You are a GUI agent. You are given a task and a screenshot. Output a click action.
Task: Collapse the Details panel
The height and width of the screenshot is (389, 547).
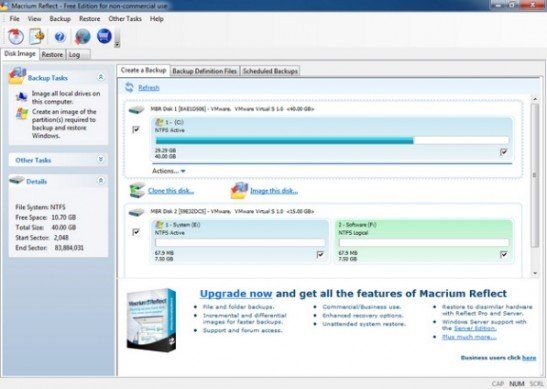click(x=100, y=180)
